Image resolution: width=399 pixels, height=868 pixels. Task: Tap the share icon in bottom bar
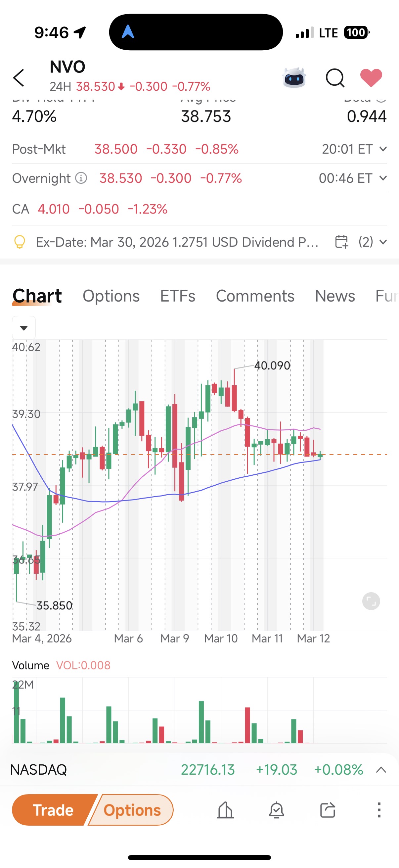point(328,810)
